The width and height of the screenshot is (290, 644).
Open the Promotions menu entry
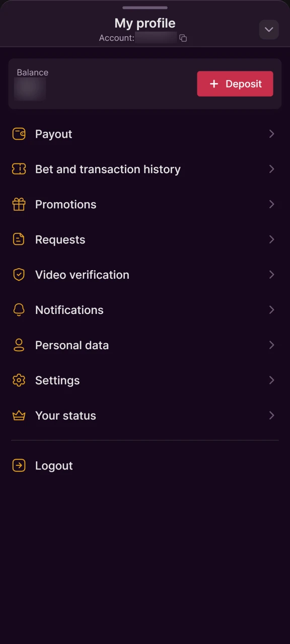pyautogui.click(x=65, y=204)
